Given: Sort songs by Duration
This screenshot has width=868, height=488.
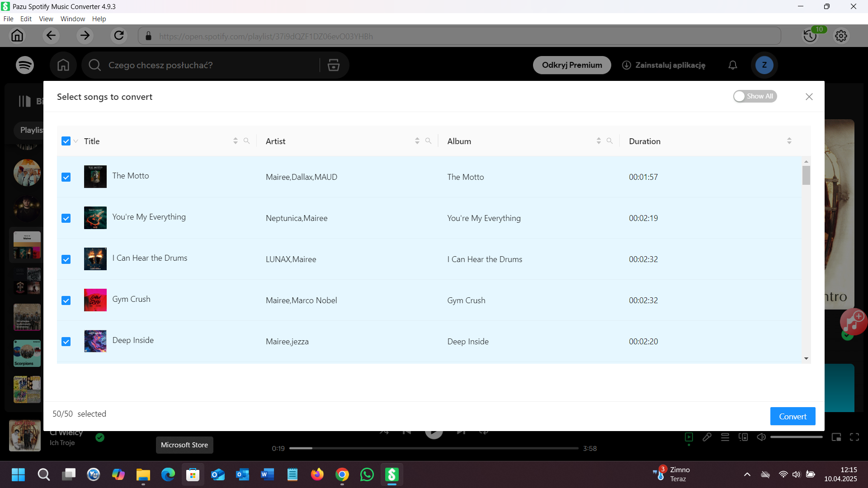Looking at the screenshot, I should coord(789,141).
